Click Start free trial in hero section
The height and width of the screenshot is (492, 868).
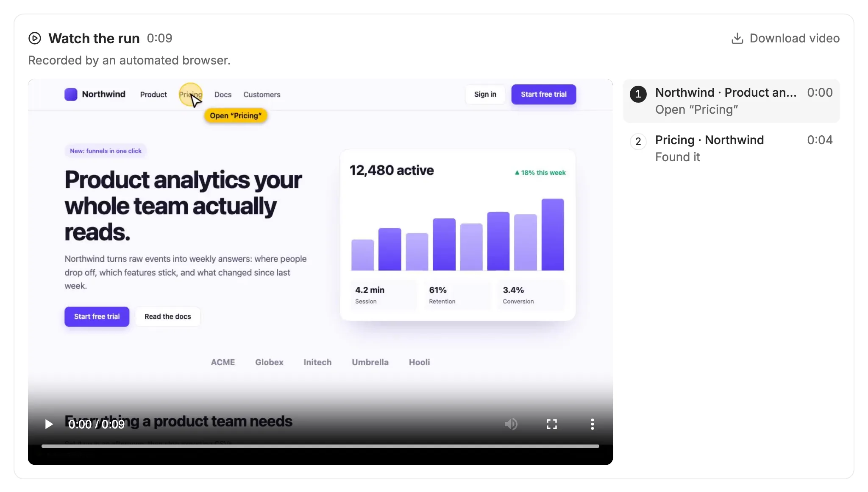click(x=97, y=316)
